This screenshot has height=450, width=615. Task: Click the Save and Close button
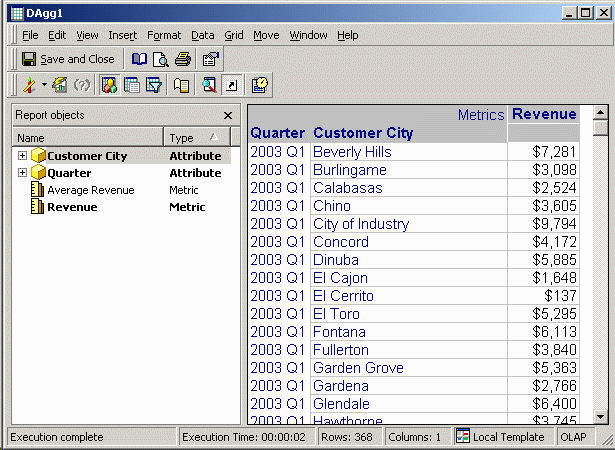click(x=68, y=59)
